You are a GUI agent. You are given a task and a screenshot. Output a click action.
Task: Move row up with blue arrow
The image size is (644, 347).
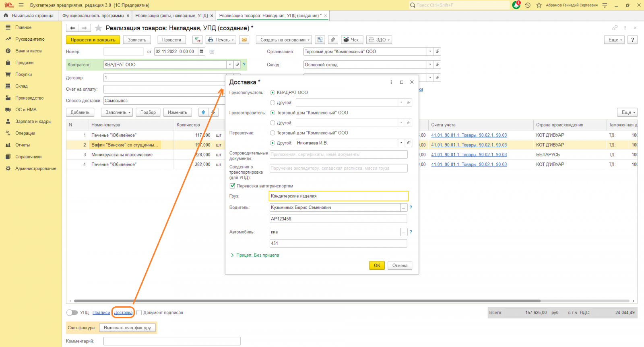click(204, 112)
